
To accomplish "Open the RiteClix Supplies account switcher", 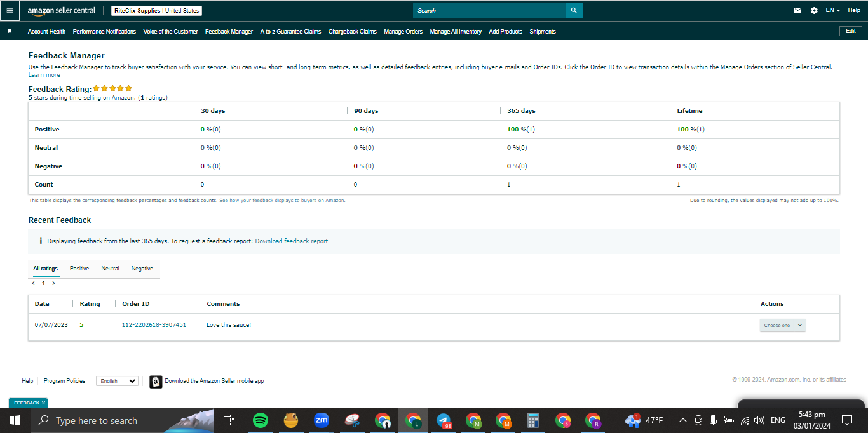I will point(157,11).
